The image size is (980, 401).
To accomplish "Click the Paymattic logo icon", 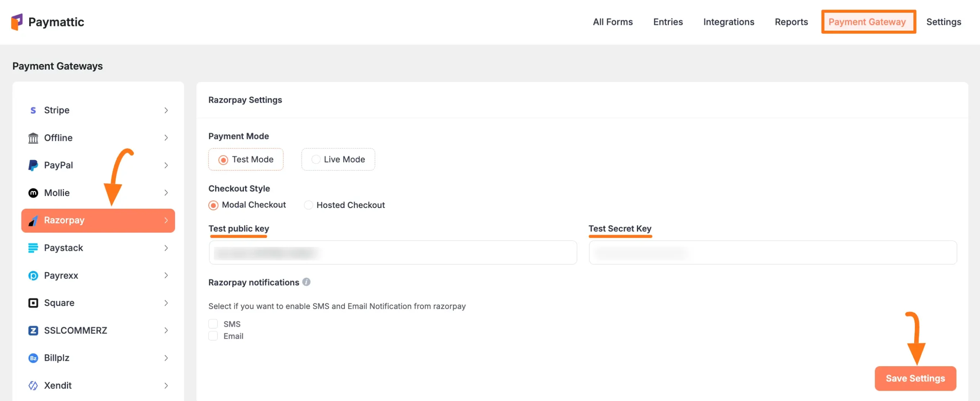I will click(17, 22).
